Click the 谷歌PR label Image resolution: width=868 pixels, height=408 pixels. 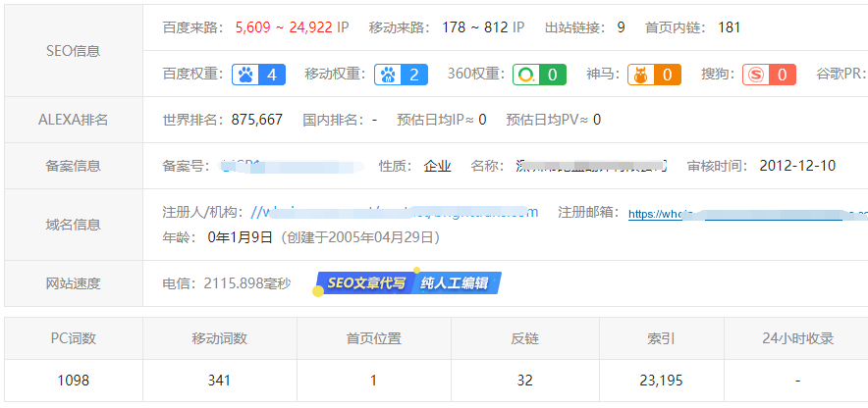841,75
